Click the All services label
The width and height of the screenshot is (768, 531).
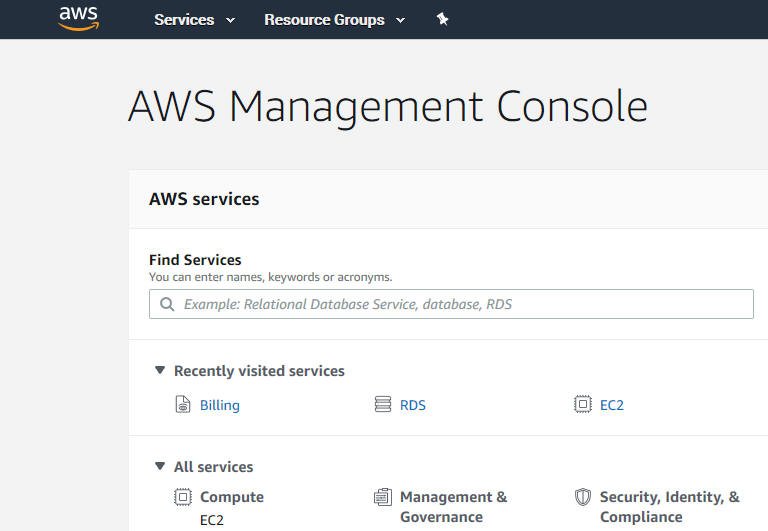pyautogui.click(x=214, y=467)
